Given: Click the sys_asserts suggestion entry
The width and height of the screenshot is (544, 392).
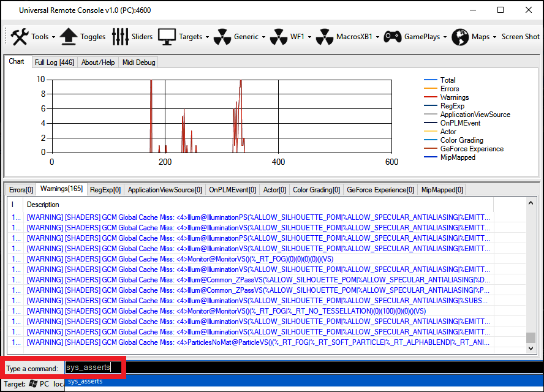Looking at the screenshot, I should (x=85, y=380).
